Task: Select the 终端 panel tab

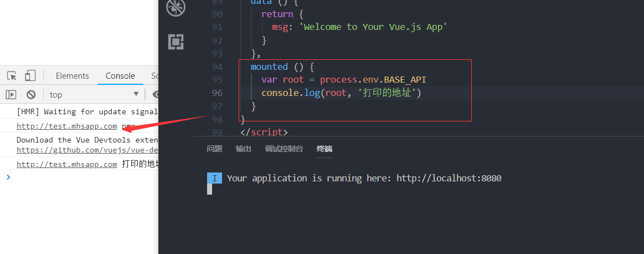Action: coord(324,149)
